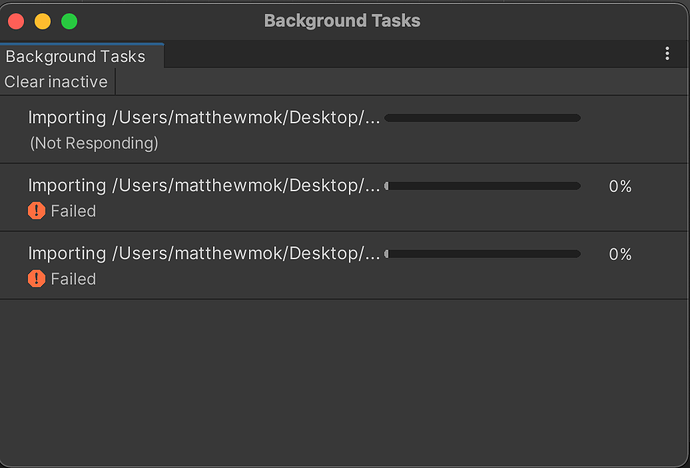Image resolution: width=690 pixels, height=468 pixels.
Task: Select the middle Importing task title
Action: pos(204,186)
